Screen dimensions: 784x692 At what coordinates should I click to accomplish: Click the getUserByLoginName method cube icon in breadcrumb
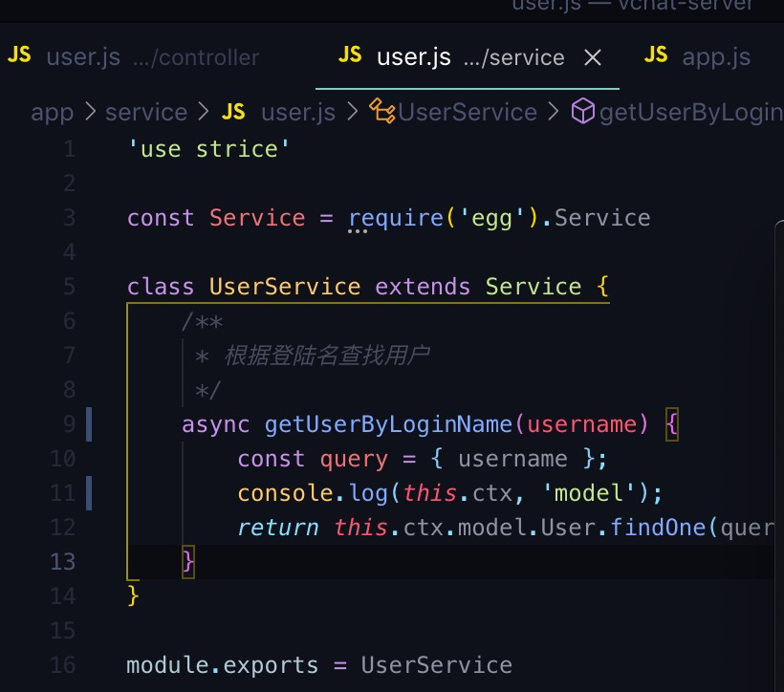tap(582, 112)
